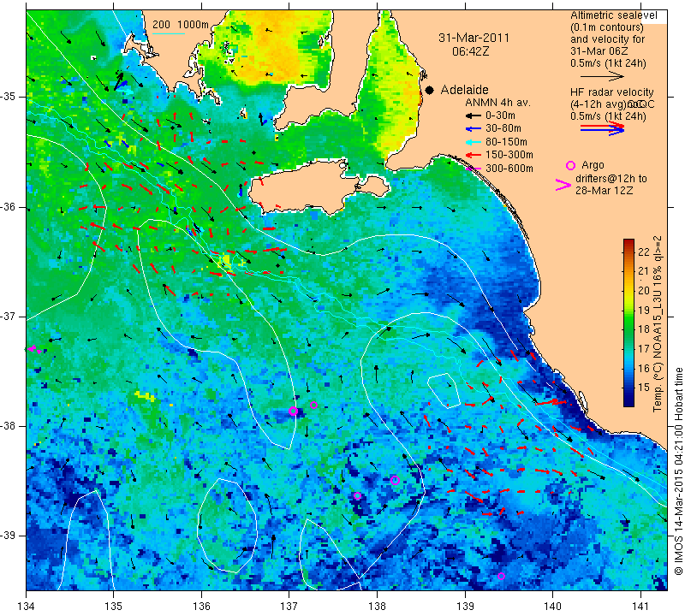Viewport: 685px width, 616px height.
Task: Click the small closed sea-level contour near 138.8E
Action: pyautogui.click(x=444, y=390)
